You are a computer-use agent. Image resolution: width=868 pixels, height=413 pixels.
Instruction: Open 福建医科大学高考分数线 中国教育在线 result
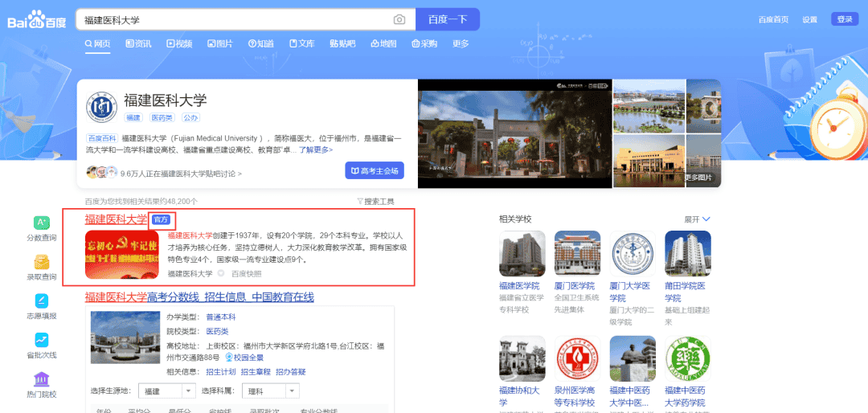click(199, 297)
